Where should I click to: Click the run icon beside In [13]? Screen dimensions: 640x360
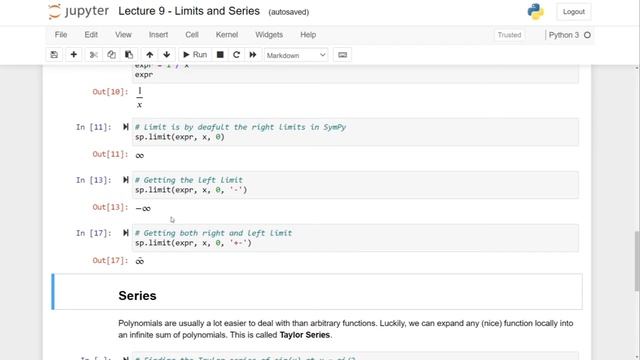(x=125, y=180)
